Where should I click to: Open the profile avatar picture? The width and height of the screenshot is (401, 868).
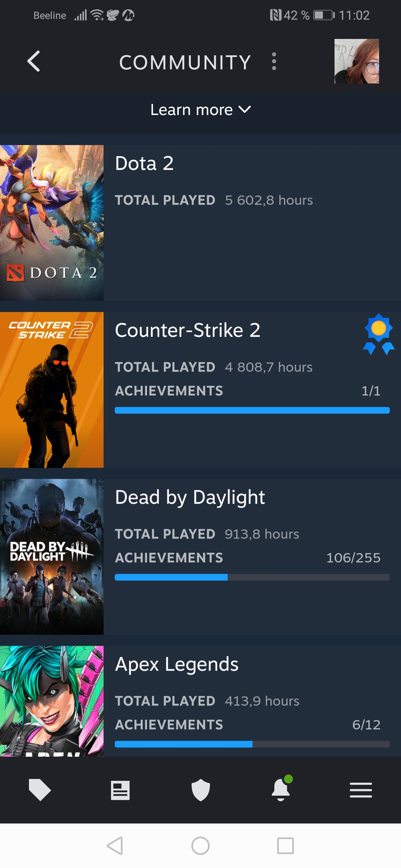point(356,61)
